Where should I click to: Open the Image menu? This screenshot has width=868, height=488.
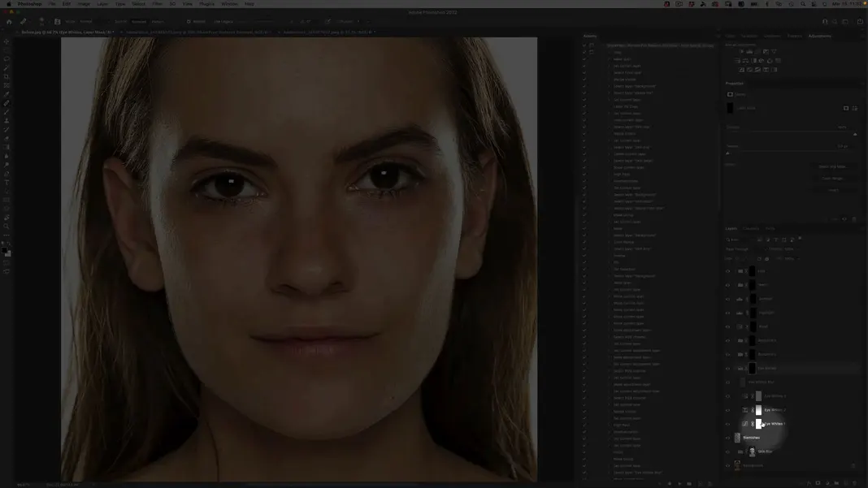(x=84, y=4)
